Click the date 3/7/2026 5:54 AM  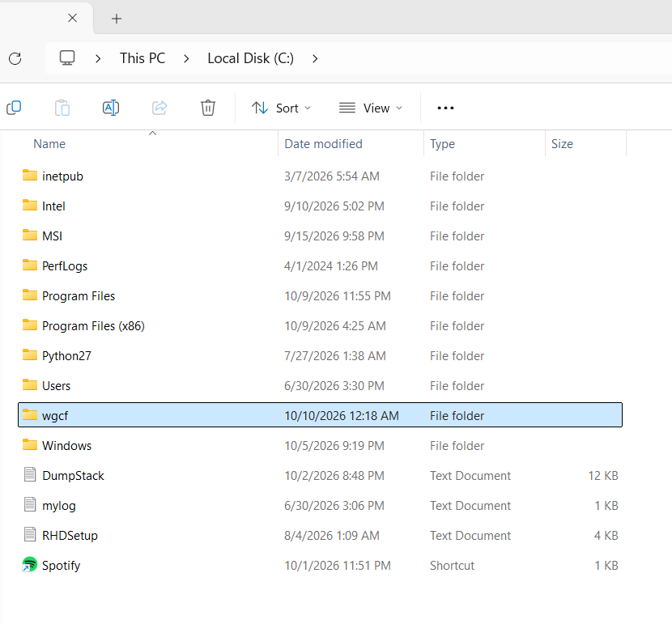[x=332, y=176]
